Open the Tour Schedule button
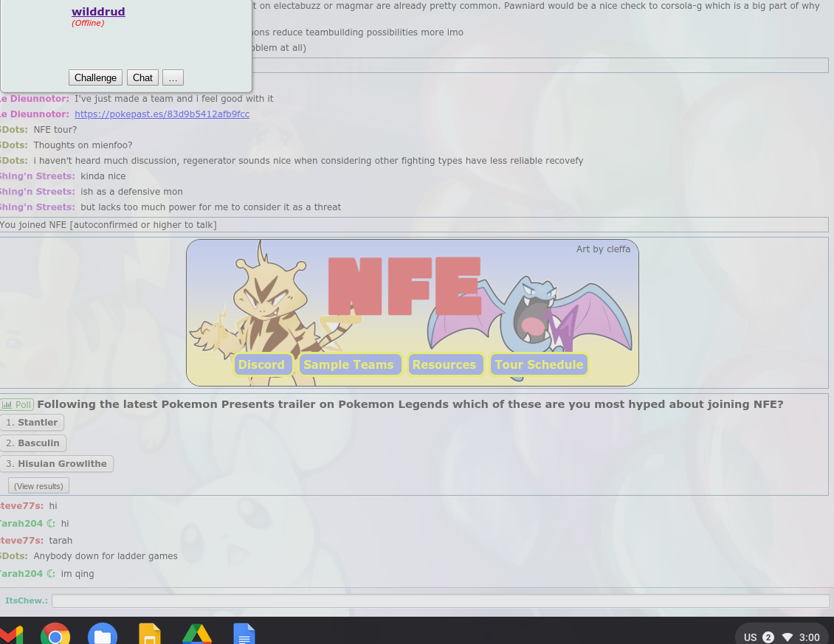The image size is (834, 644). tap(539, 365)
